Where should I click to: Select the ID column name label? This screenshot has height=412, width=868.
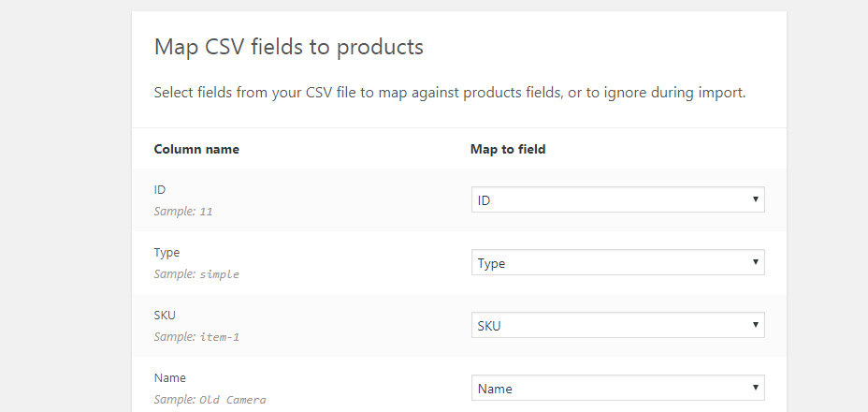pos(159,189)
